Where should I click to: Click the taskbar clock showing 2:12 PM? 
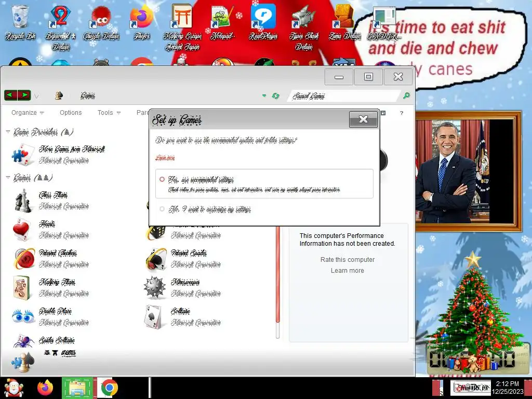[507, 388]
